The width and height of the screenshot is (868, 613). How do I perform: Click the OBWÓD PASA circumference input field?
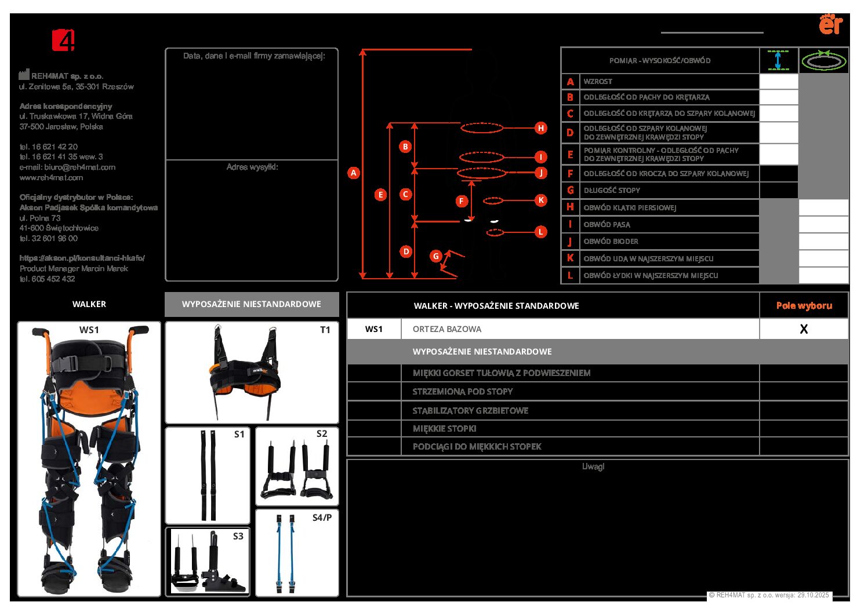click(x=823, y=224)
